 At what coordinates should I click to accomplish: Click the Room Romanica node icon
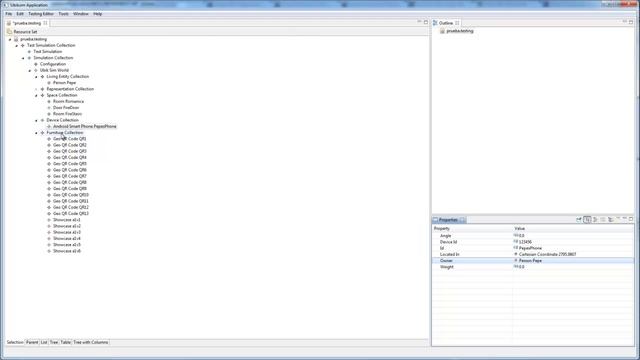[x=49, y=102]
